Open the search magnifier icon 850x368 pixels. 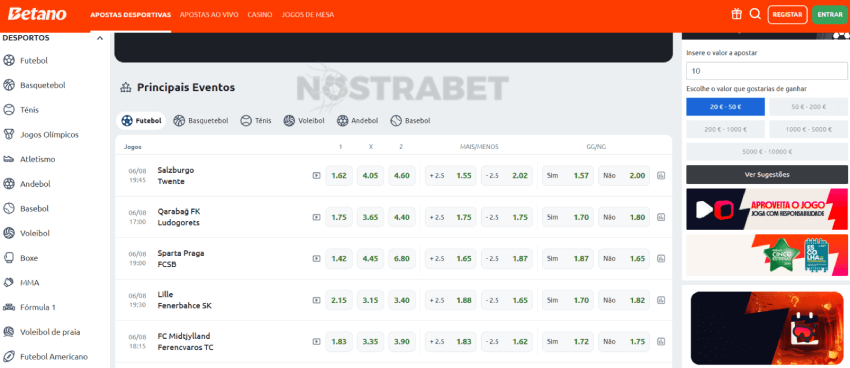755,15
